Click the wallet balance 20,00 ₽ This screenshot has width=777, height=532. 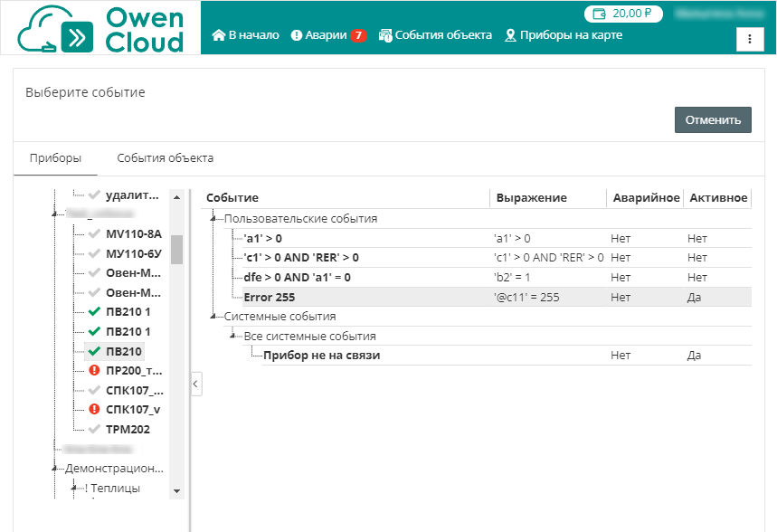[x=623, y=14]
